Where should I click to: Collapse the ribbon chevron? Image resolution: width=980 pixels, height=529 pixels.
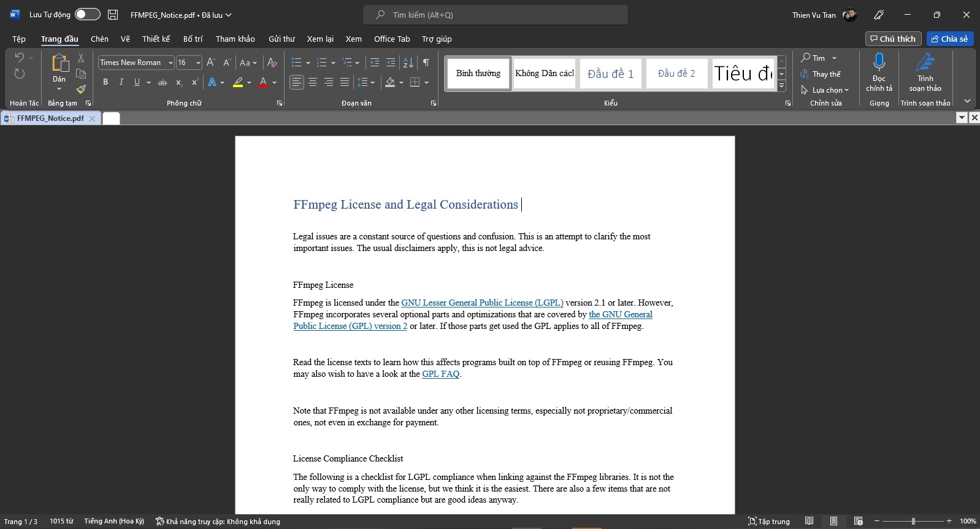click(967, 101)
